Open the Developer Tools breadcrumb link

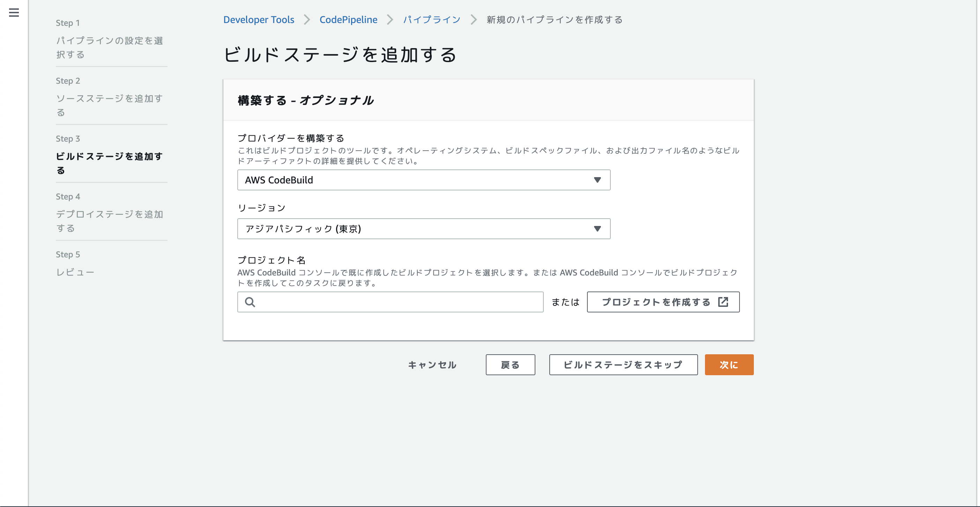259,20
